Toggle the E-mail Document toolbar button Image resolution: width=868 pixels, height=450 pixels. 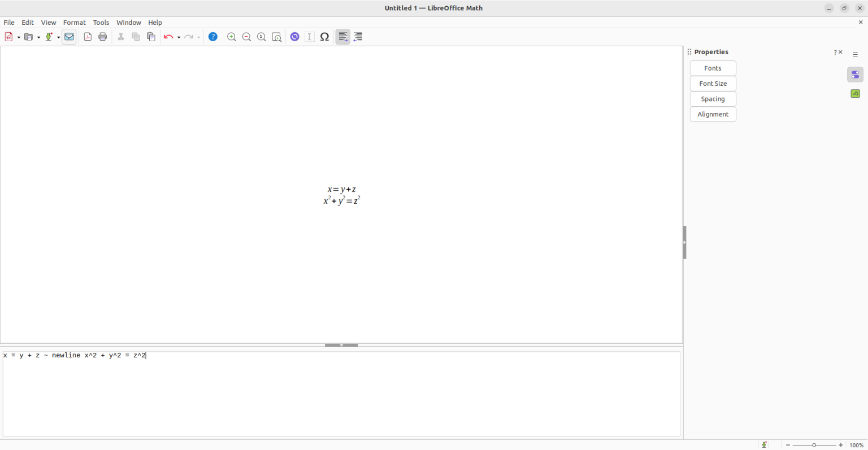tap(69, 37)
